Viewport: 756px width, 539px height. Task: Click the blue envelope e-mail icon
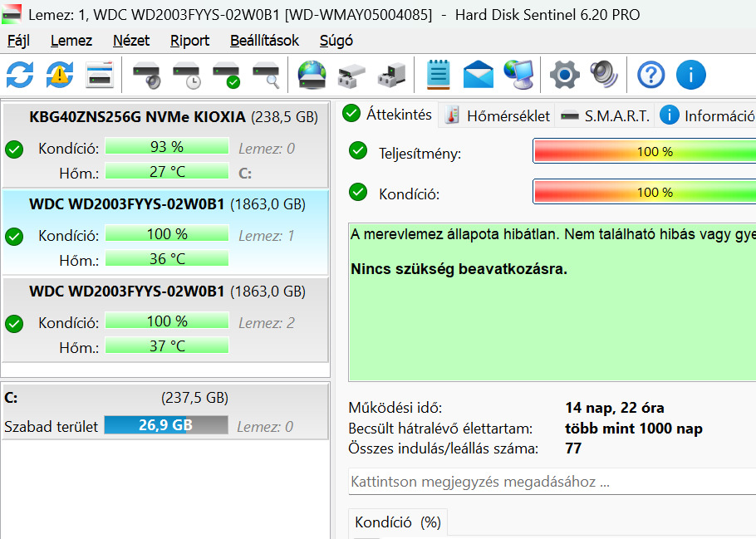tap(479, 75)
